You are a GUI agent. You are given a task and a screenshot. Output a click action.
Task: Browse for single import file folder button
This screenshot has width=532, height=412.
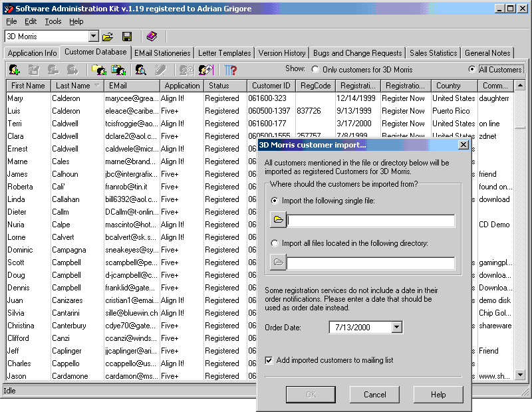click(x=278, y=220)
